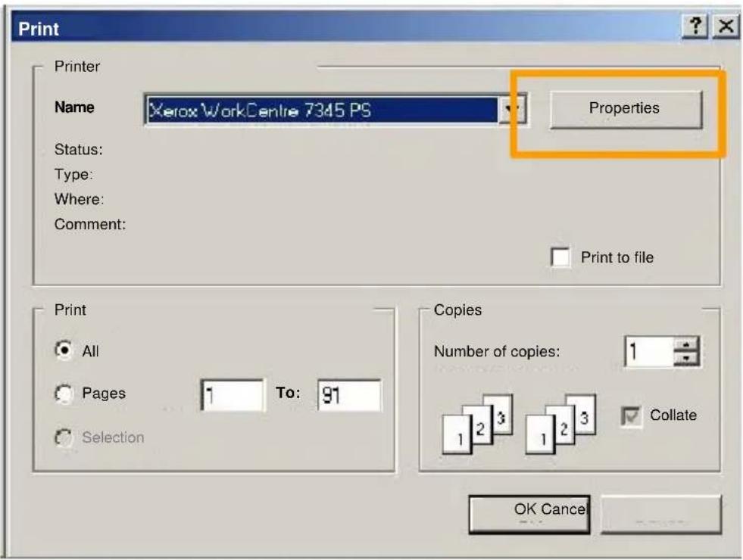Decrease number of copies with down arrow
Viewport: 743px width, 560px height.
687,359
